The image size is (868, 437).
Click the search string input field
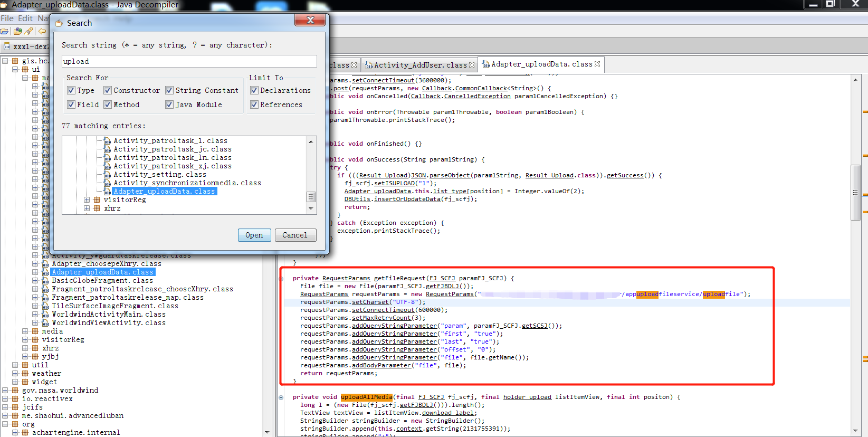[x=189, y=61]
